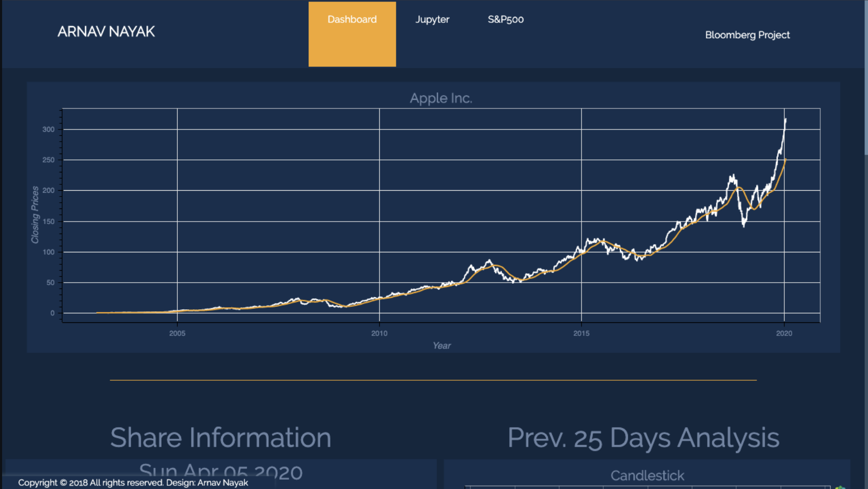Click the colorful Plotly logo above the Candlestick table

[839, 486]
